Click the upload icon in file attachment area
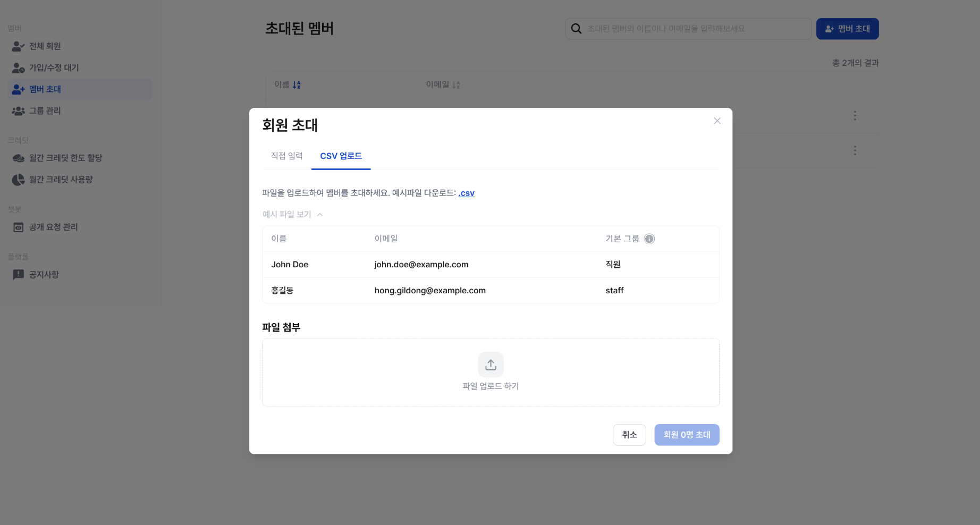Viewport: 980px width, 525px height. pyautogui.click(x=491, y=365)
